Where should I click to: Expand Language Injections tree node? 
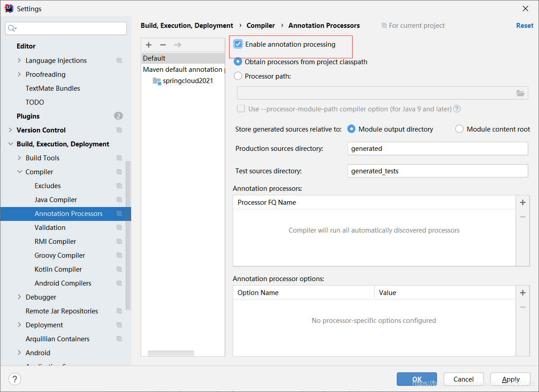19,61
